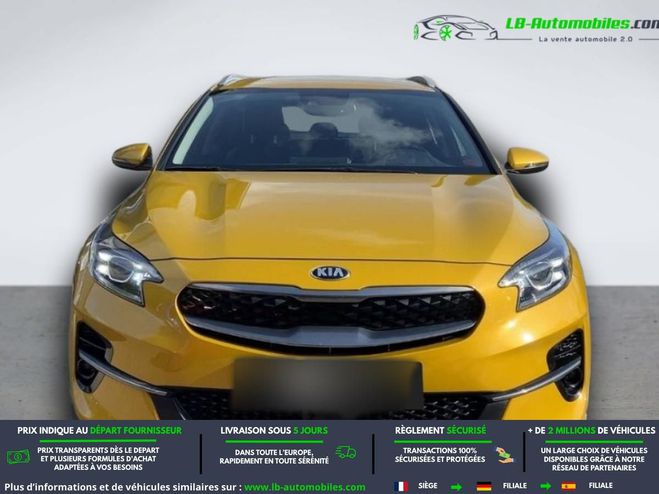Click the FILIALE label next to German flag
The width and height of the screenshot is (659, 494).
click(x=515, y=486)
